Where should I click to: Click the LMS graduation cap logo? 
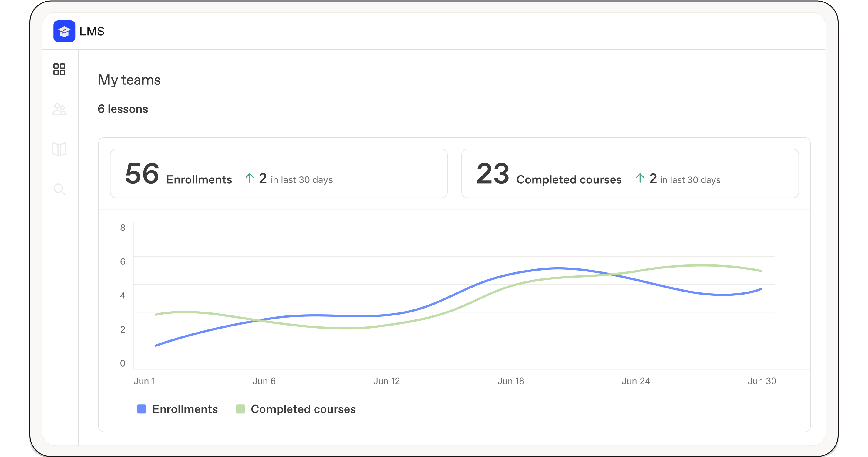click(x=64, y=31)
